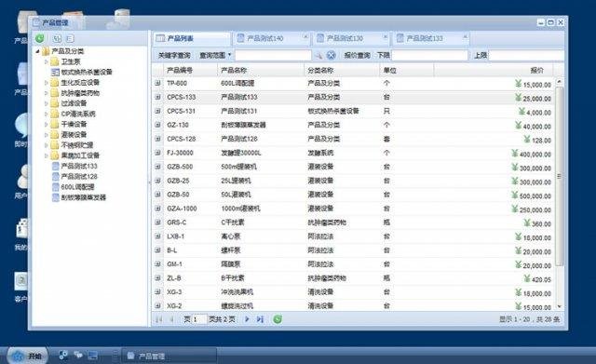The height and width of the screenshot is (364, 596).
Task: Click the 发酵罐30000L product name cell
Action: (241, 153)
